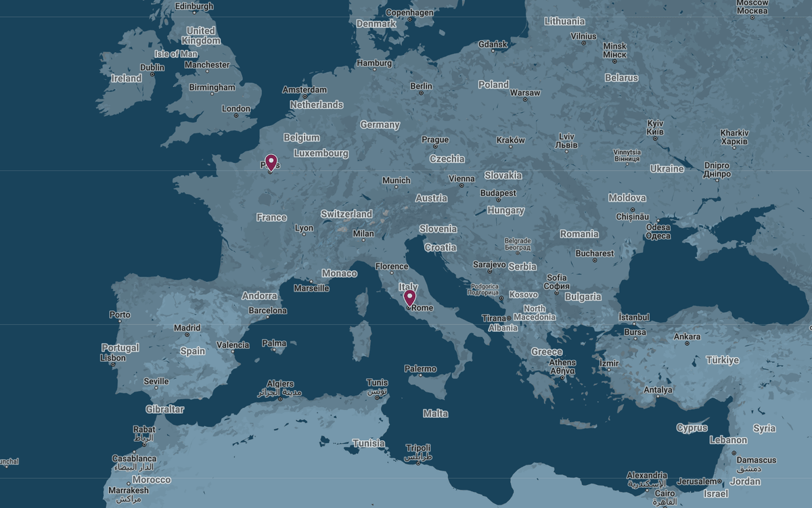Select the İstanbul city label
The image size is (812, 508).
pyautogui.click(x=634, y=317)
